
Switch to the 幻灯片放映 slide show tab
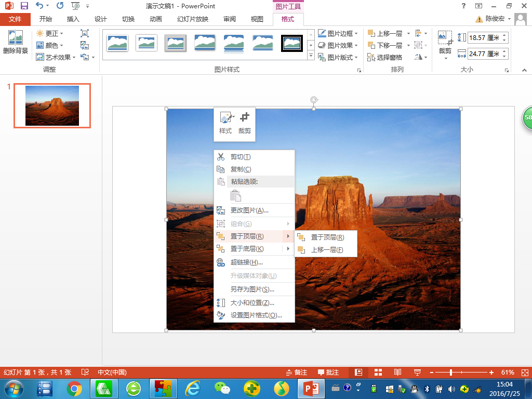point(193,19)
